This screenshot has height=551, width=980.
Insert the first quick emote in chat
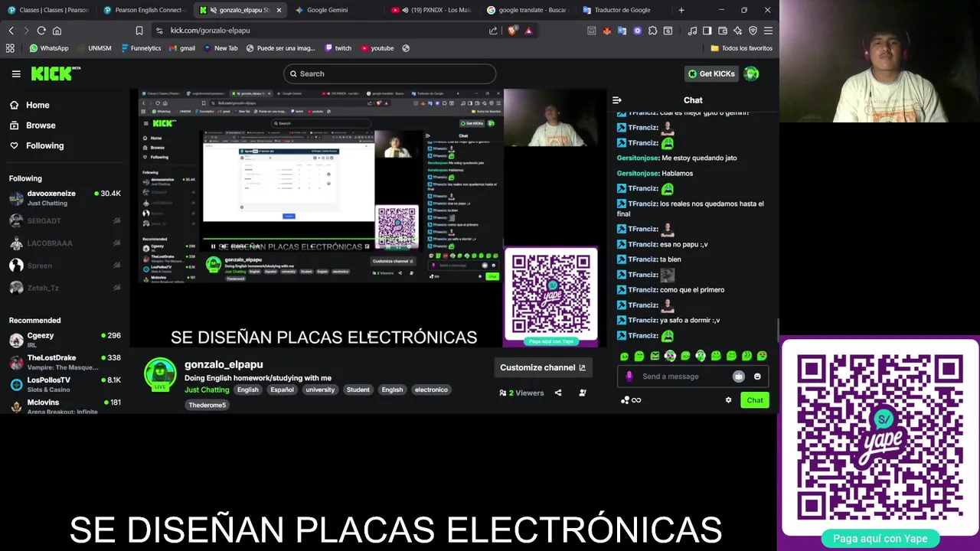[624, 356]
